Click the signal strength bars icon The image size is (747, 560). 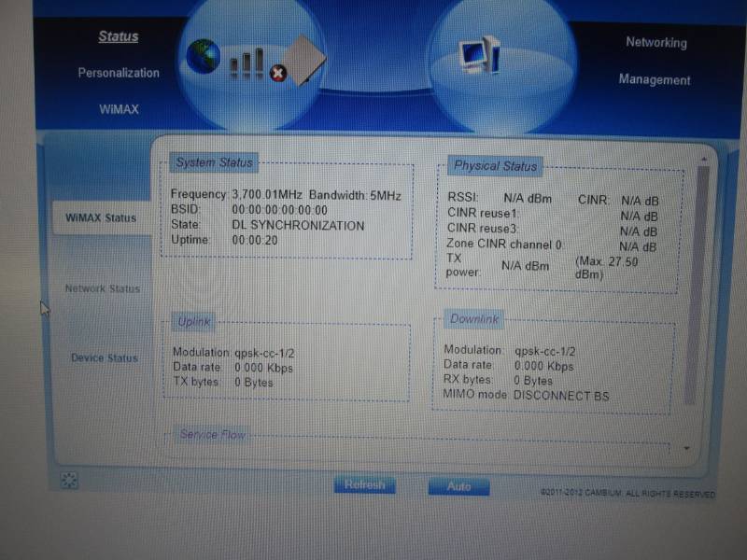point(247,63)
